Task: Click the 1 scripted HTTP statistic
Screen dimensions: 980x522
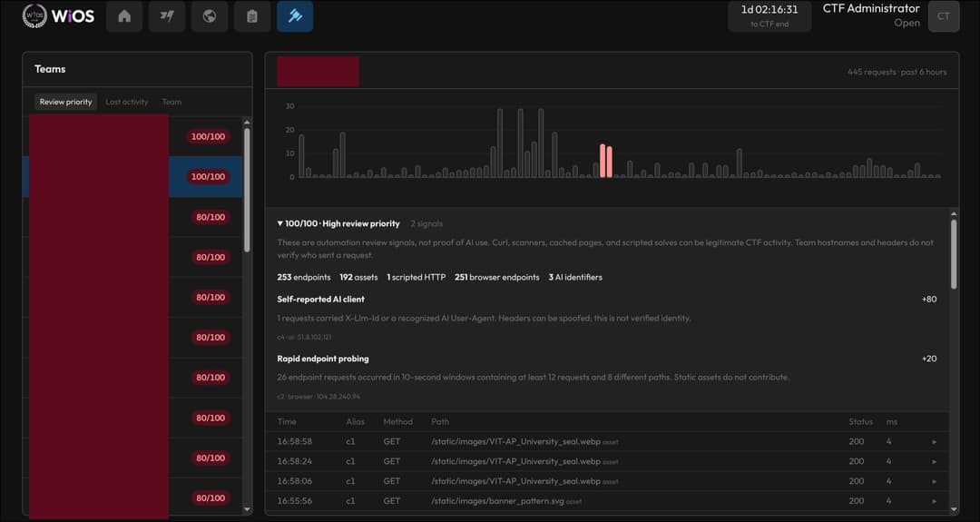Action: (x=416, y=277)
